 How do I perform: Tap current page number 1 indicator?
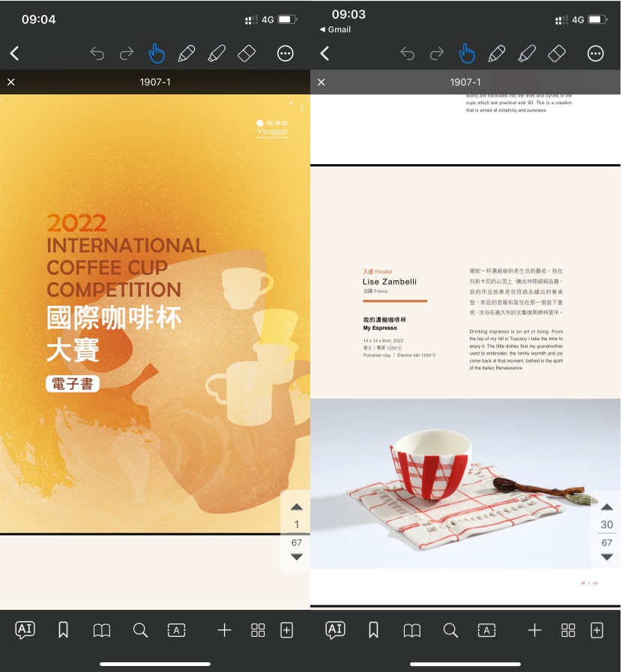297,524
